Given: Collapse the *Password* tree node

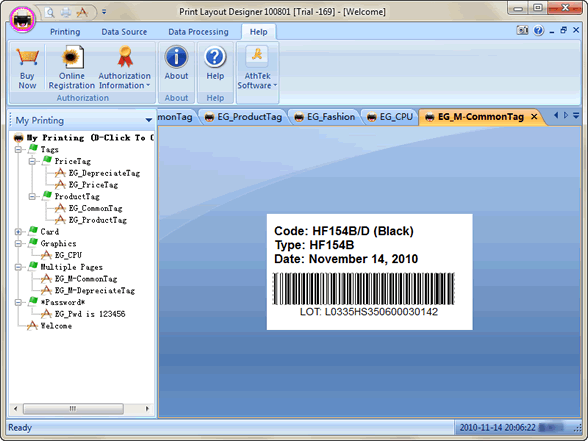Looking at the screenshot, I should click(x=18, y=302).
